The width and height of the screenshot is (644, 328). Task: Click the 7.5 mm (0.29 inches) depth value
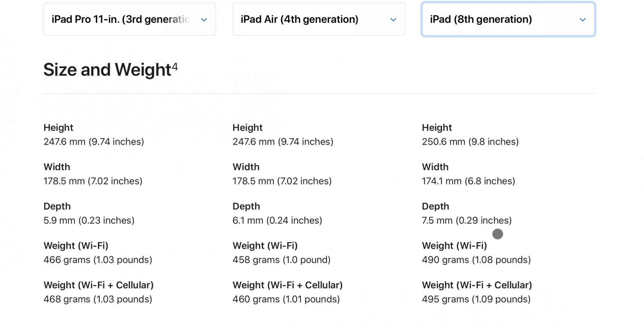click(x=467, y=220)
